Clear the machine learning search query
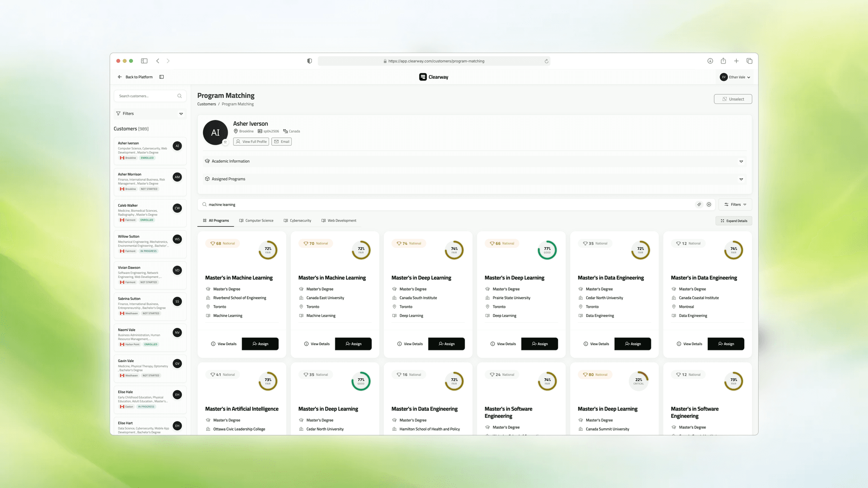 (x=709, y=205)
